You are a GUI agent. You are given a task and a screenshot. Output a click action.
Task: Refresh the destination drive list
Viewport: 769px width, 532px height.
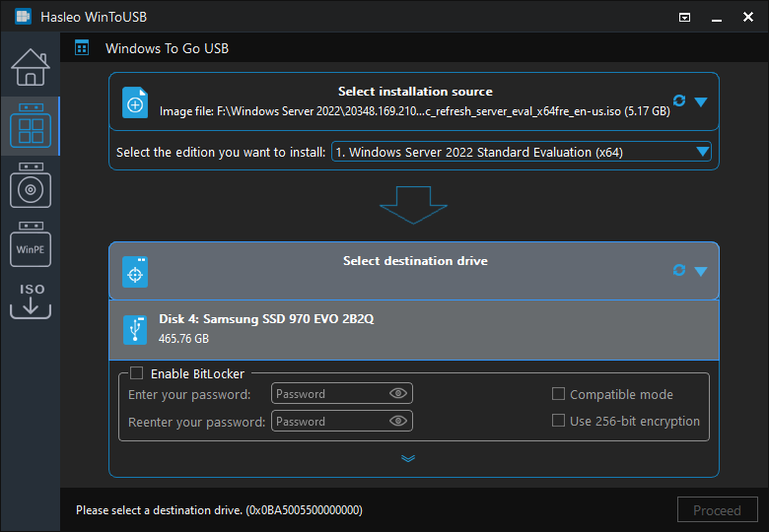click(679, 270)
